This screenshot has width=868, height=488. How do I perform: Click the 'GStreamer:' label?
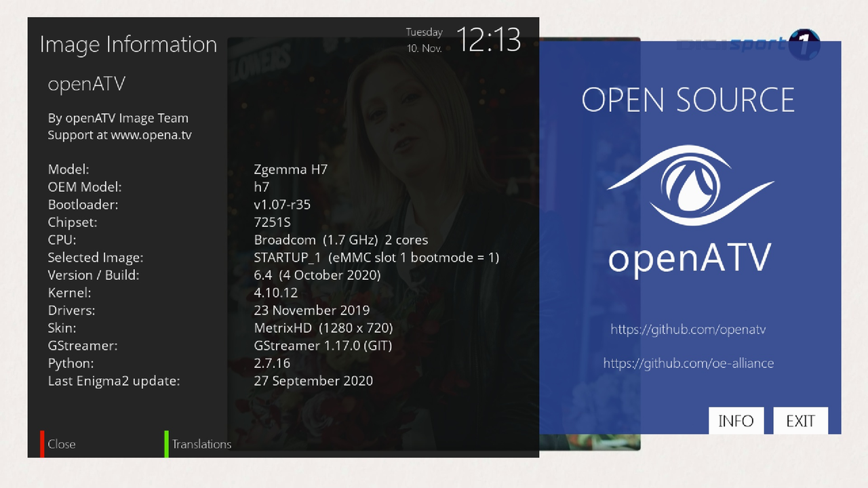83,346
